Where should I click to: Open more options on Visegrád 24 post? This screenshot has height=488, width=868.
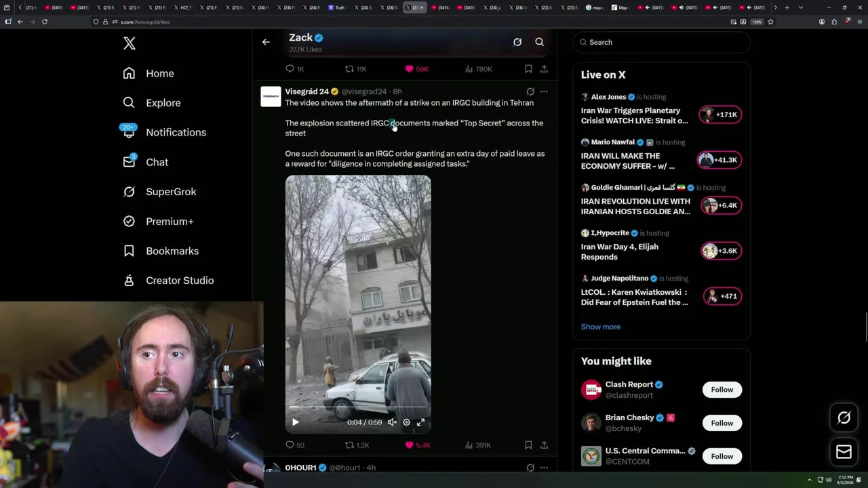[544, 91]
